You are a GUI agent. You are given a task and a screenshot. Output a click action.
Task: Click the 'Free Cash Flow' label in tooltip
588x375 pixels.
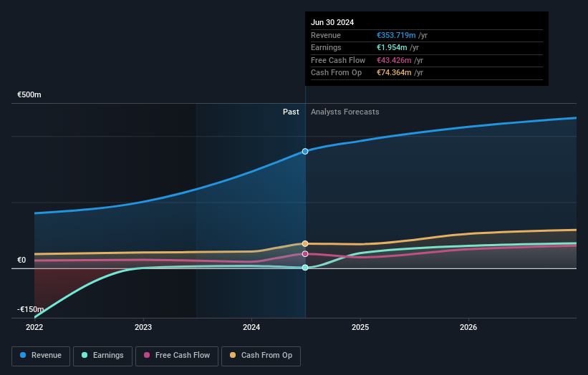(x=338, y=60)
